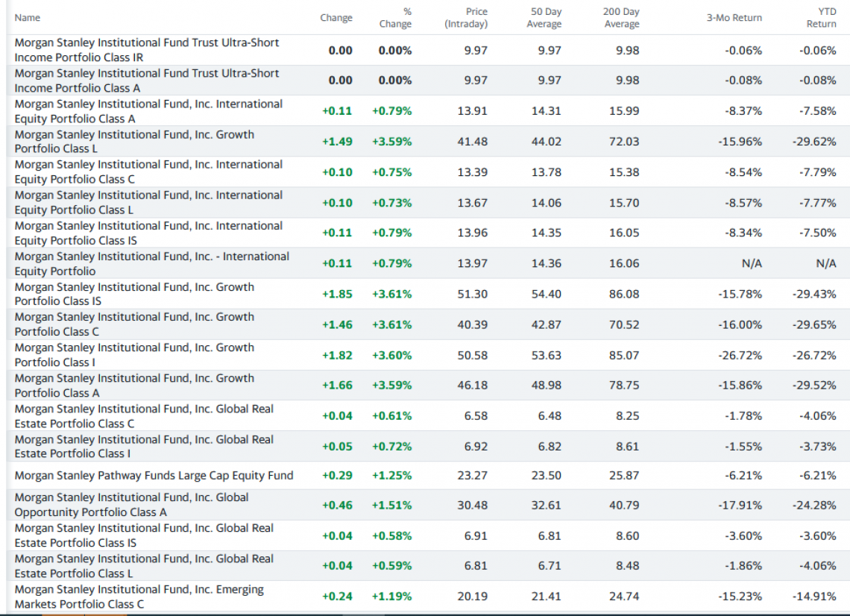Open Ultra-Short Income Portfolio Class IR fund

click(146, 50)
